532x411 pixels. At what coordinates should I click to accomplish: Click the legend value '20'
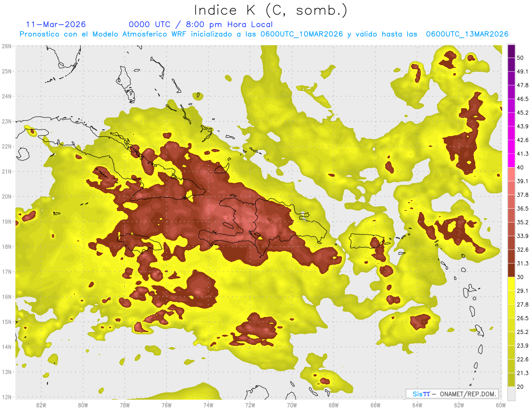point(520,387)
